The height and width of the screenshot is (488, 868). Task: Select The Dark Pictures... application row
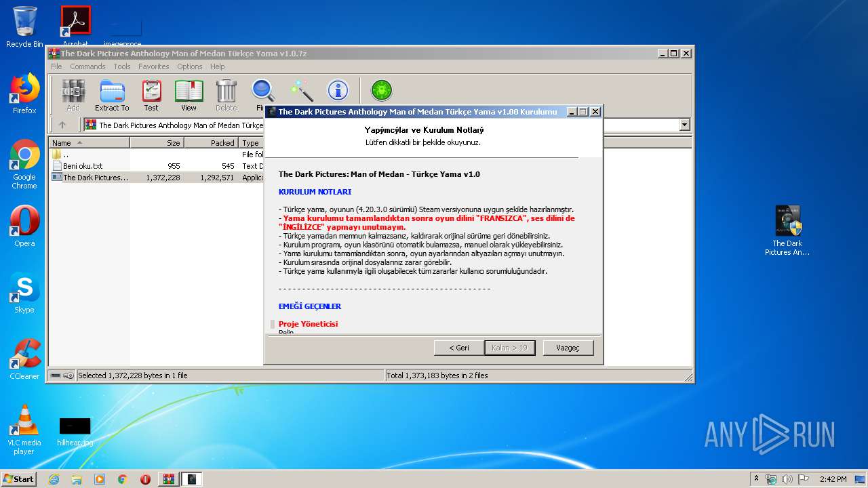click(x=157, y=178)
